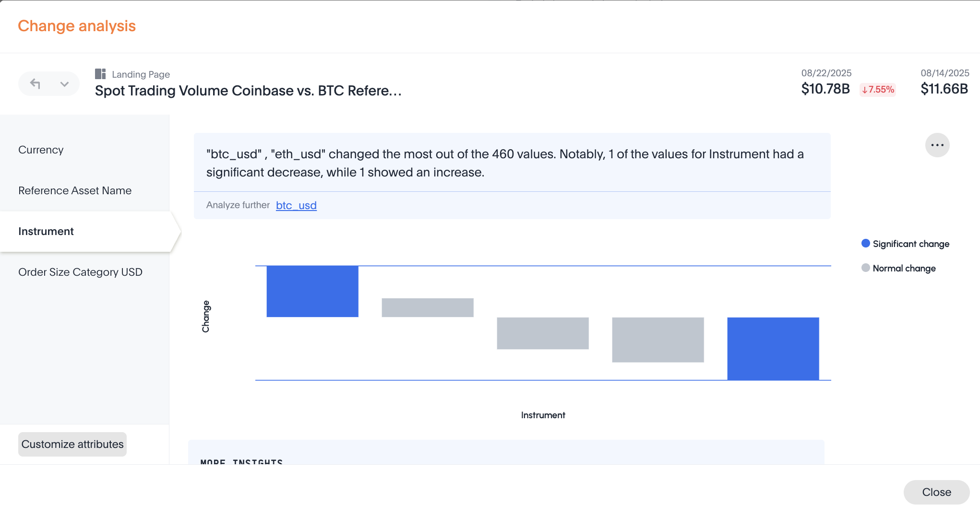This screenshot has height=517, width=980.
Task: Expand the history dropdown chevron
Action: click(x=64, y=84)
